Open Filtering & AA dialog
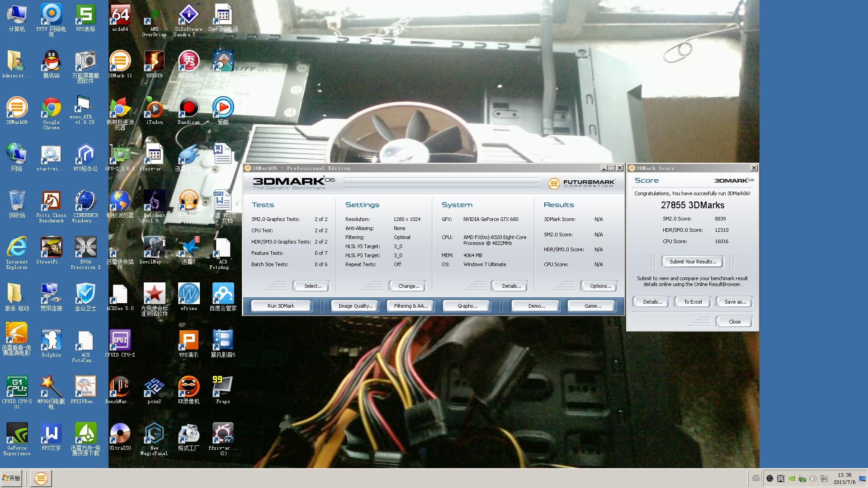 coord(410,306)
